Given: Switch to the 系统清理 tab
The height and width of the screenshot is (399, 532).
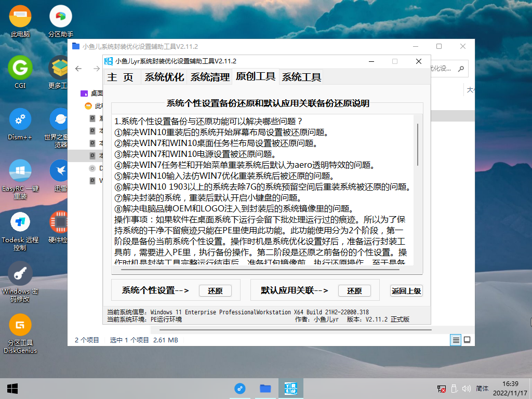Looking at the screenshot, I should pyautogui.click(x=210, y=77).
